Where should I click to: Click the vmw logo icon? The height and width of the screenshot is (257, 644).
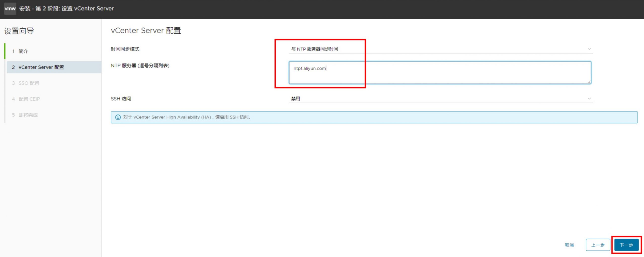[10, 9]
